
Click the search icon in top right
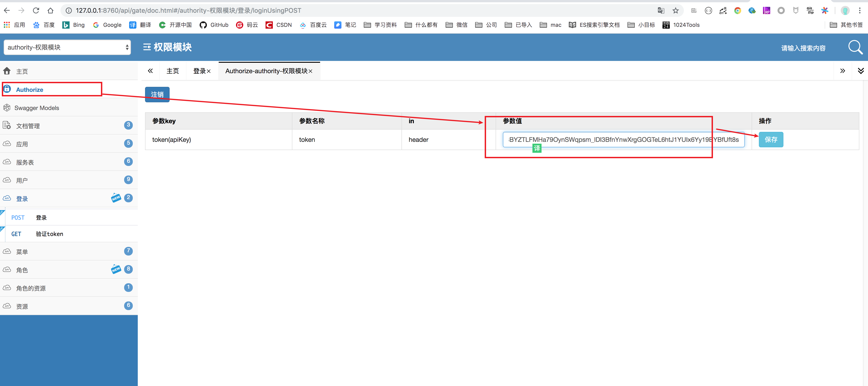pos(854,47)
